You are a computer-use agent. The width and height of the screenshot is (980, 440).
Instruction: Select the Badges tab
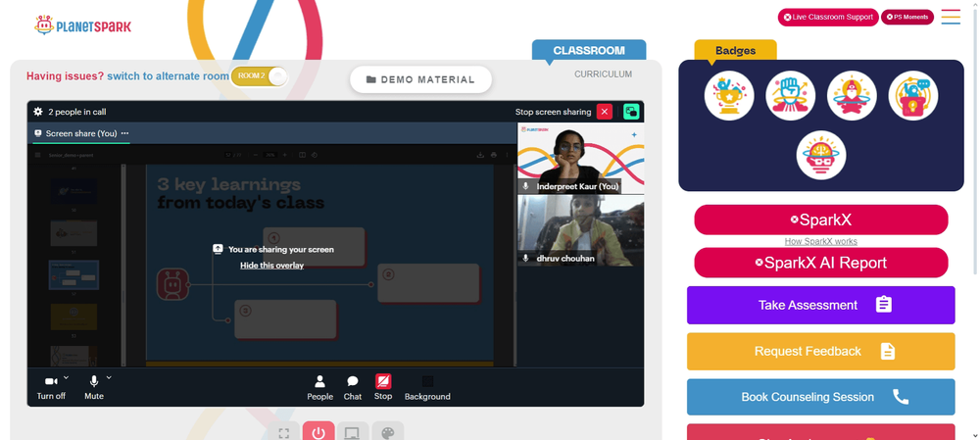736,51
